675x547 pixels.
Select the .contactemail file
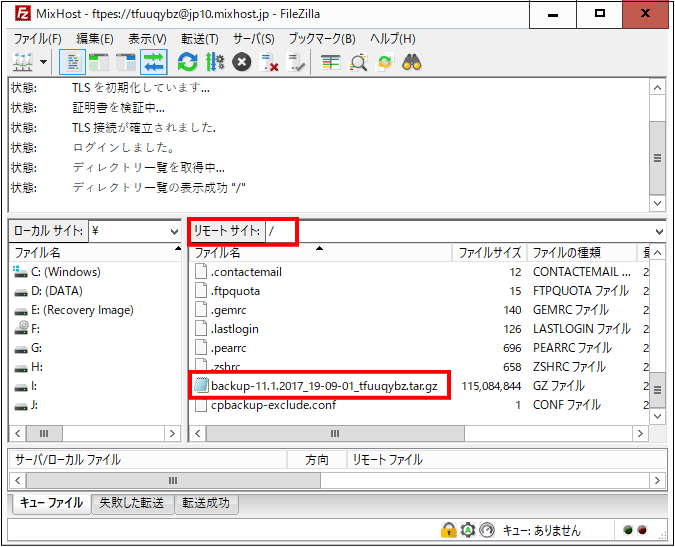(x=238, y=272)
